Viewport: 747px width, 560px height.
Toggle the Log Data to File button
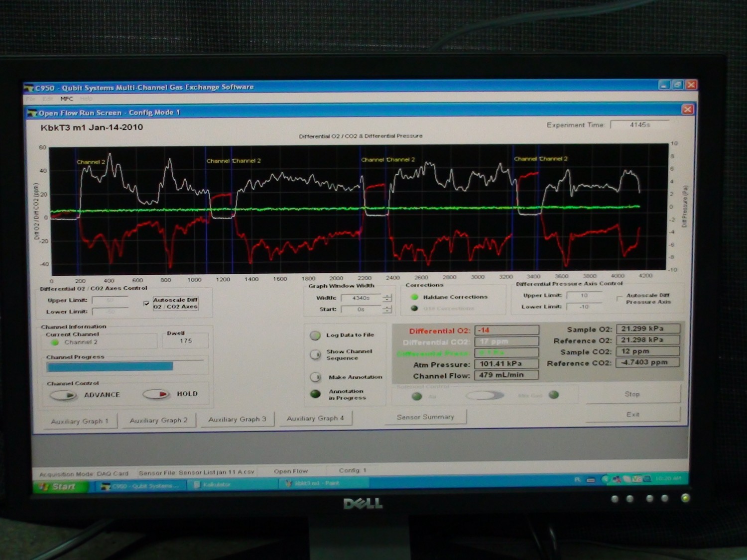(315, 336)
